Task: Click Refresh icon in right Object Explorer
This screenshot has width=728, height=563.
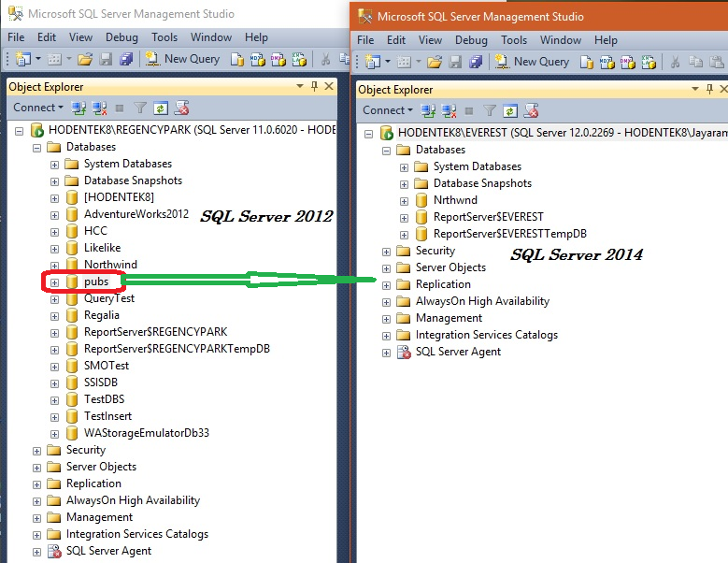Action: 509,111
